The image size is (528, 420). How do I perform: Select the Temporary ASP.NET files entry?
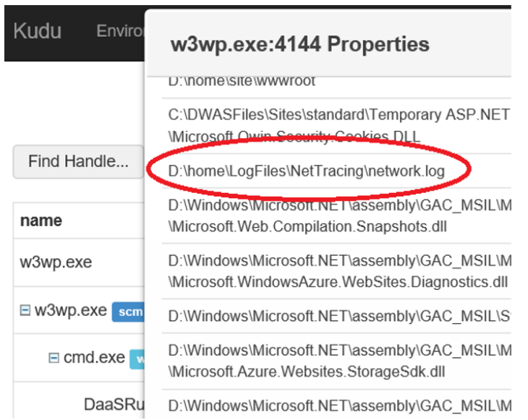click(x=338, y=124)
